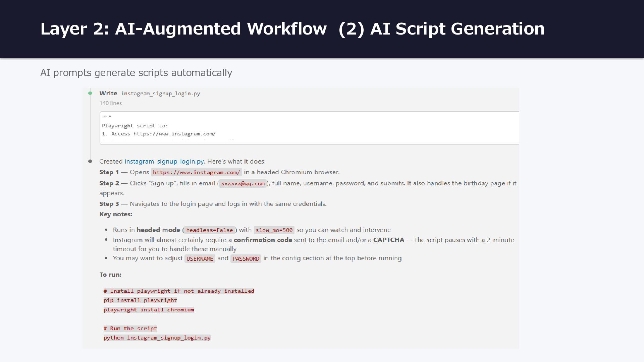Click the headless=False code tag
The image size is (644, 362).
pos(209,230)
